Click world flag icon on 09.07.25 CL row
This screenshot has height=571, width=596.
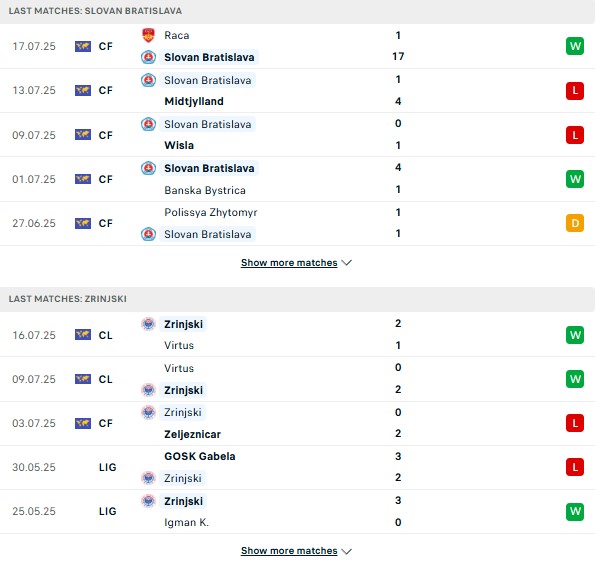click(83, 379)
